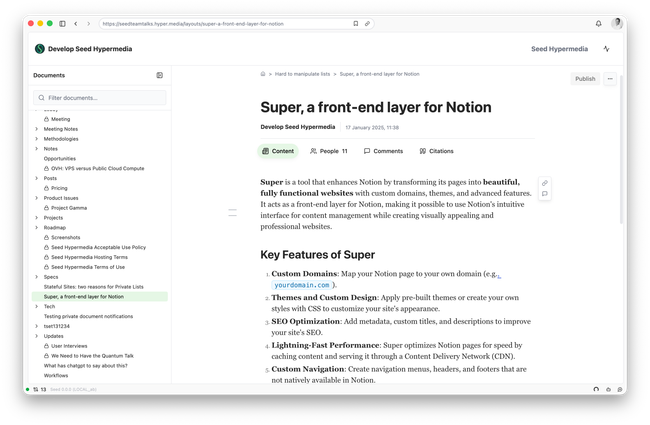Open the Opportunities document

click(60, 158)
